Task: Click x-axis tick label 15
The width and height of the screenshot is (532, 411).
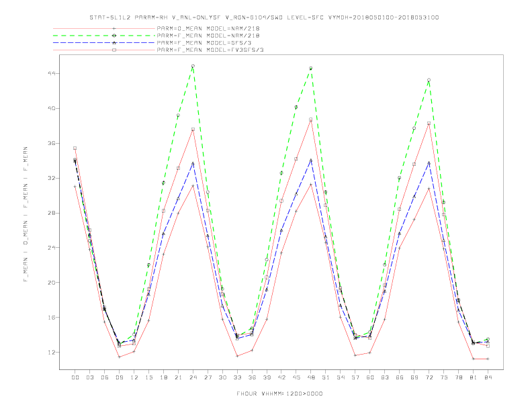Action: click(x=148, y=377)
